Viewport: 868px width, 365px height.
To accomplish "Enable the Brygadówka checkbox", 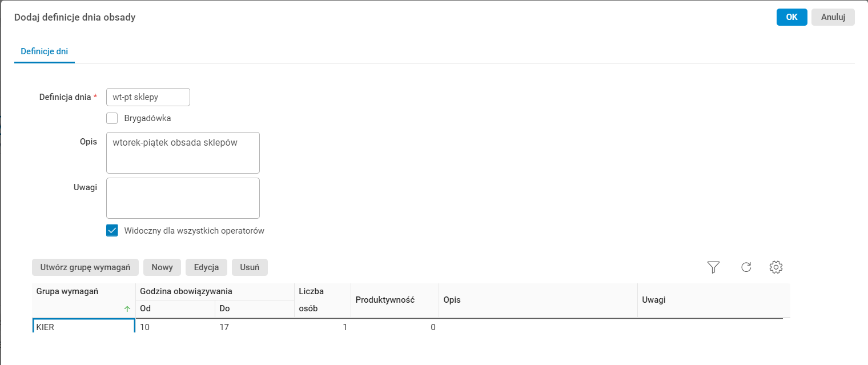I will pos(112,118).
